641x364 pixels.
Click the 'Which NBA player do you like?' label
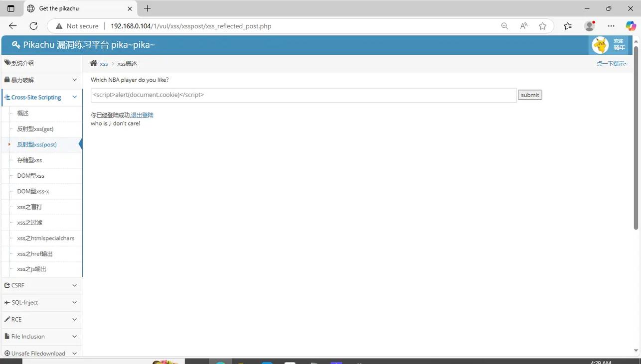point(130,80)
